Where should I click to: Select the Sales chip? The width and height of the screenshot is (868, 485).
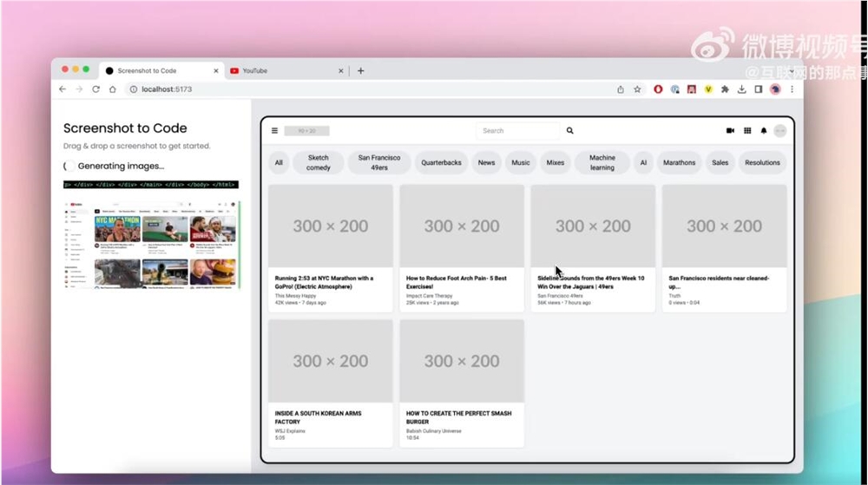(720, 162)
